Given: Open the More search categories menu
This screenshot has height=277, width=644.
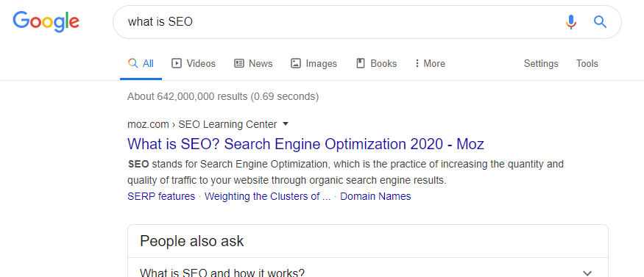Looking at the screenshot, I should pyautogui.click(x=430, y=63).
